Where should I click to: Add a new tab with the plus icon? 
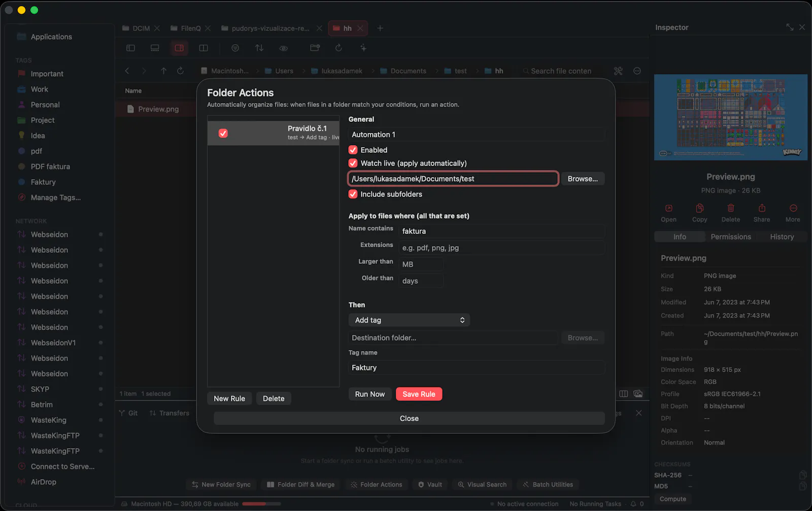coord(380,28)
